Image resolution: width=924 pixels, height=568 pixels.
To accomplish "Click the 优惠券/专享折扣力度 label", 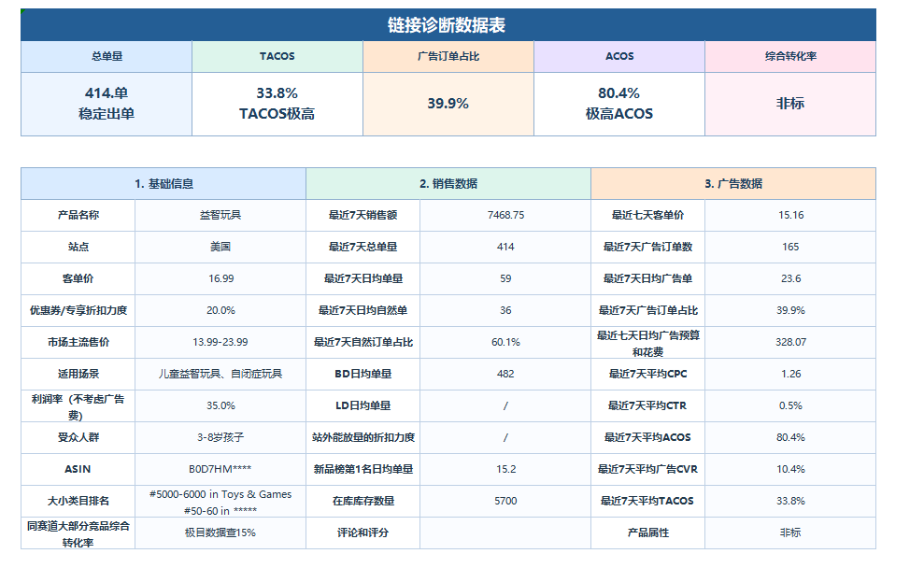I will 78,310.
